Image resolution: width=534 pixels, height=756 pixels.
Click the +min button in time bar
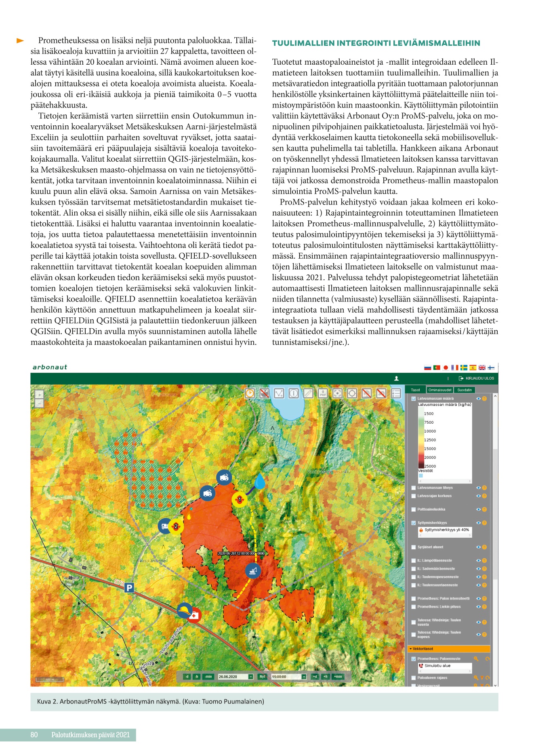(x=338, y=677)
